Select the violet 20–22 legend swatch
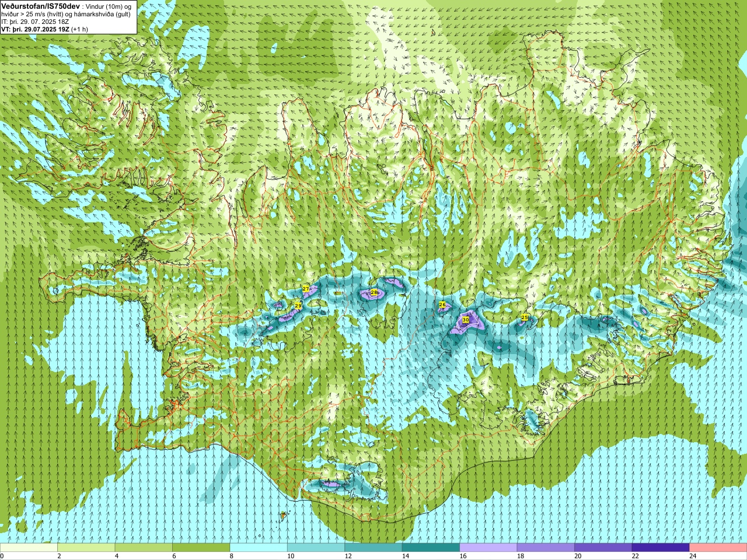This screenshot has height=560, width=747. pyautogui.click(x=603, y=548)
